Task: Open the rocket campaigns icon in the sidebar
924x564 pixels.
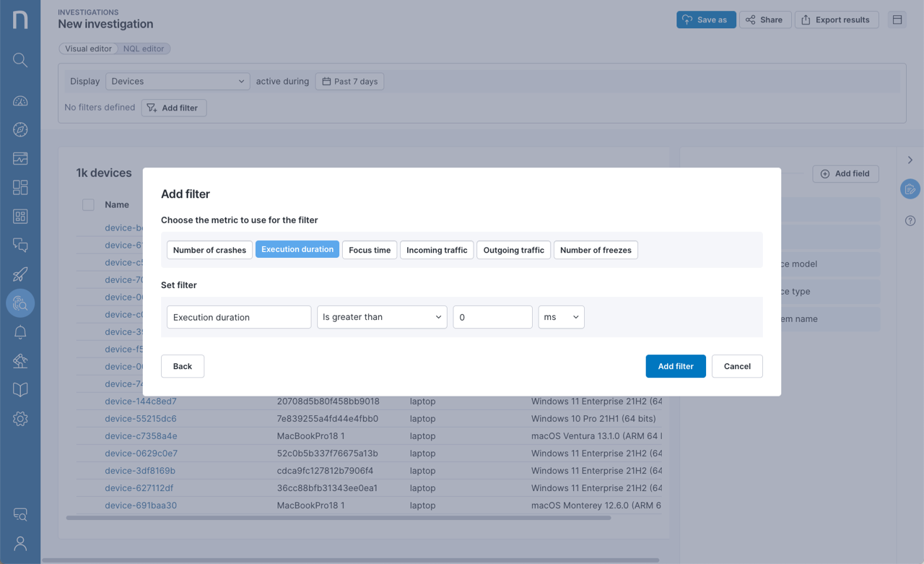Action: tap(20, 274)
